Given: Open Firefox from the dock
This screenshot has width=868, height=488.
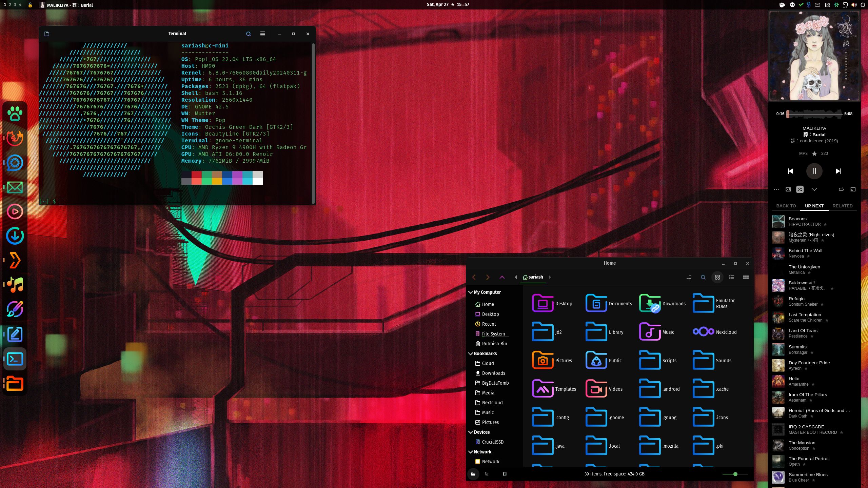Looking at the screenshot, I should tap(15, 138).
